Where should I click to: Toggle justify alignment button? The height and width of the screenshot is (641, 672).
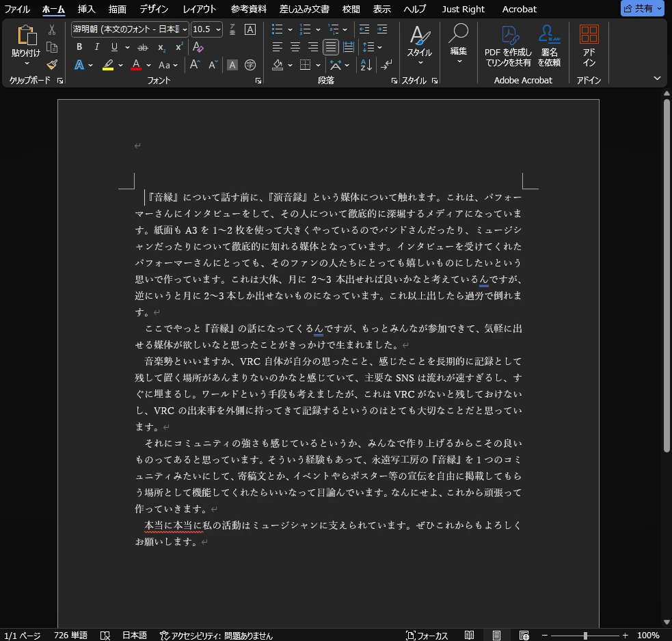[331, 47]
